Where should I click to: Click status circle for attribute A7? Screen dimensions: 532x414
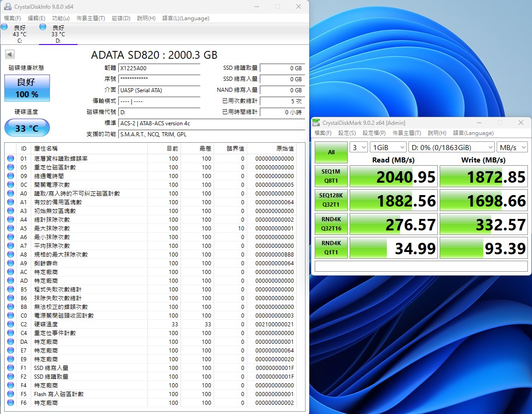point(11,246)
